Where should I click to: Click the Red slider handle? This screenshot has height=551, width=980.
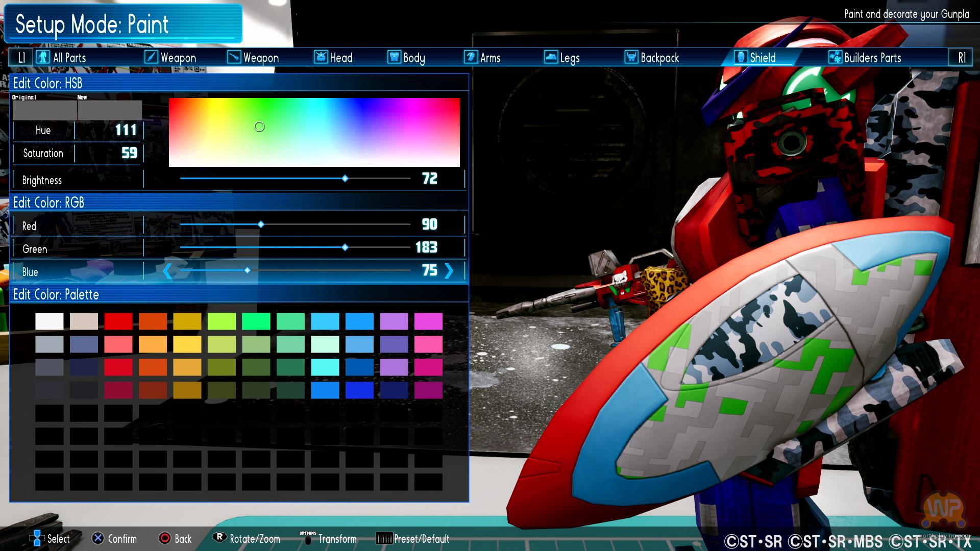(x=261, y=224)
